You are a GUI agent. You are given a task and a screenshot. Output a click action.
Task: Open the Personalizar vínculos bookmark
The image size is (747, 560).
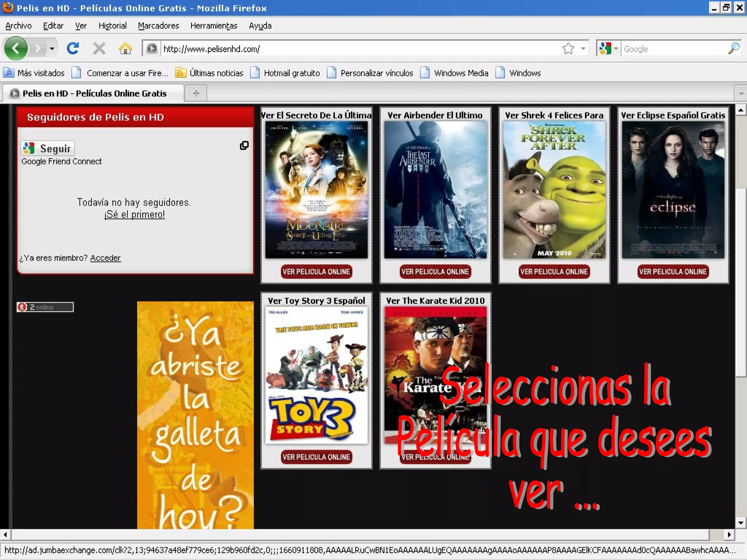[x=370, y=73]
